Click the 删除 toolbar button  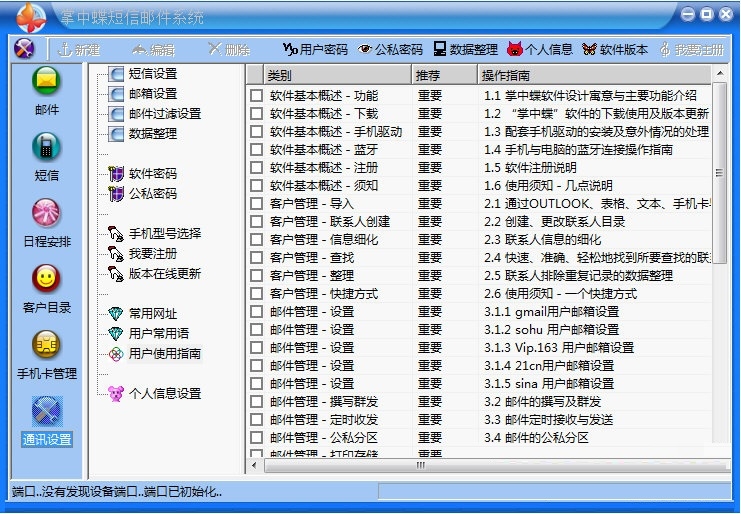(229, 50)
